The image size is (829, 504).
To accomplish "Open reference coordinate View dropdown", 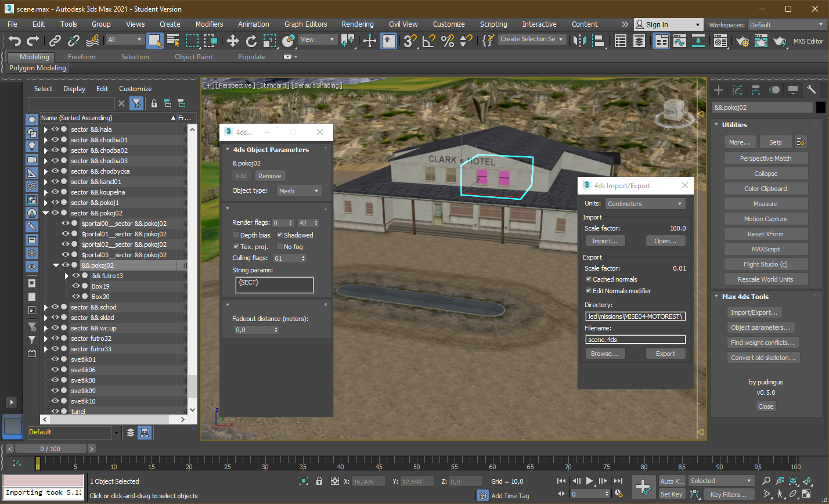I will (x=317, y=39).
